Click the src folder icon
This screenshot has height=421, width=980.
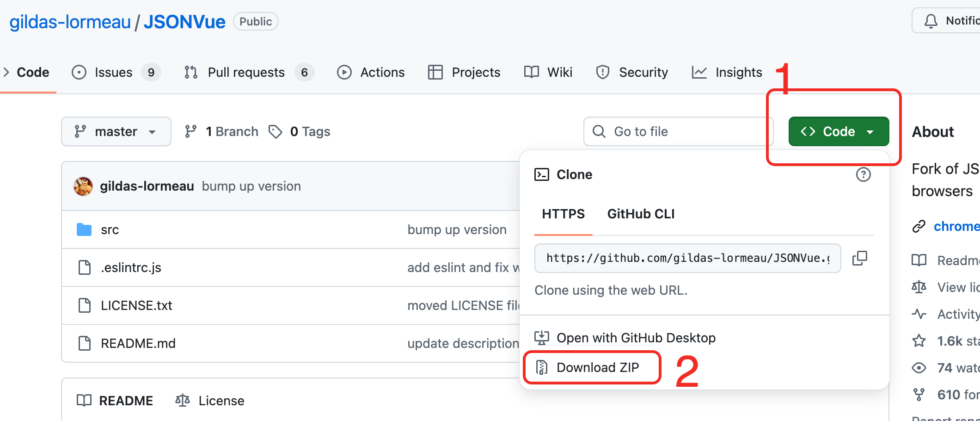[84, 229]
